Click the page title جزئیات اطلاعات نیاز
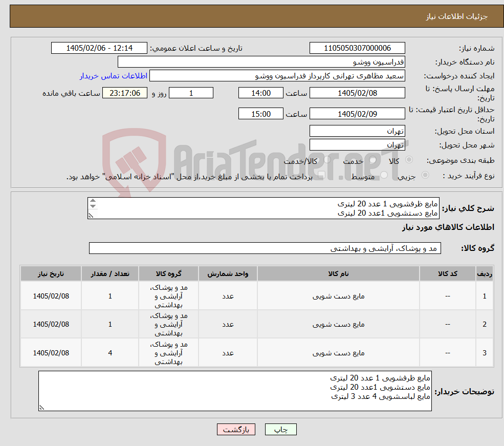Image resolution: width=504 pixels, height=446 pixels. pos(457,16)
